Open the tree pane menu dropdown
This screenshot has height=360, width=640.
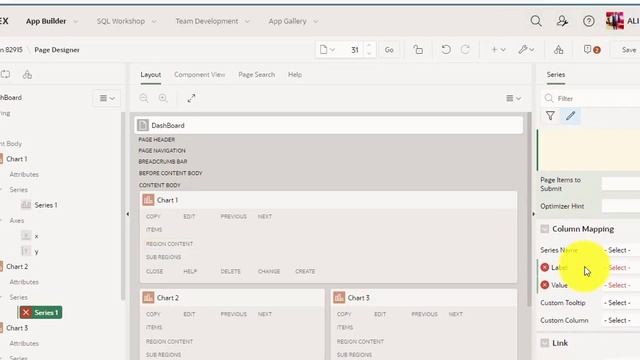point(107,98)
